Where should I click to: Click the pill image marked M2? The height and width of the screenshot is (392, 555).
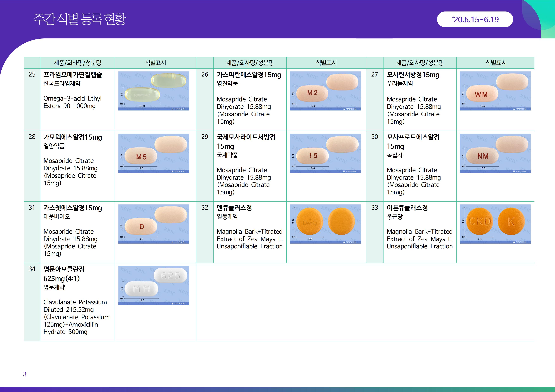tap(325, 91)
